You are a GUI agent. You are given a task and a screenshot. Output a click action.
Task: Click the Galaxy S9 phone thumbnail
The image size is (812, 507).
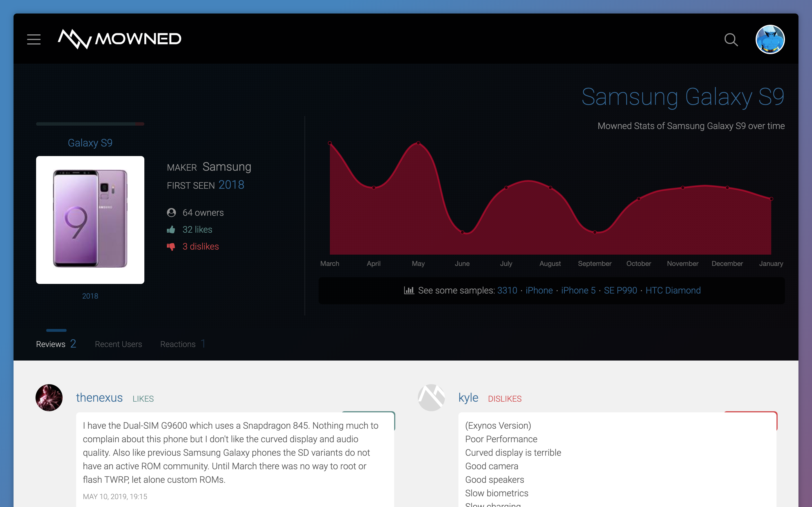pyautogui.click(x=90, y=220)
